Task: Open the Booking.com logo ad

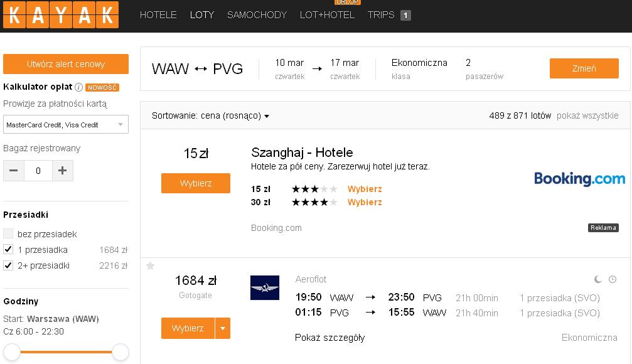Action: click(x=580, y=179)
